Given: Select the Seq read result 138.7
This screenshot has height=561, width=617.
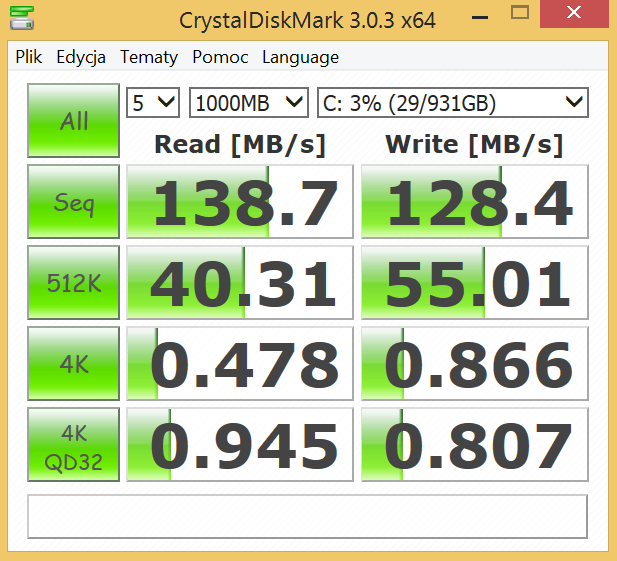Looking at the screenshot, I should coord(240,201).
